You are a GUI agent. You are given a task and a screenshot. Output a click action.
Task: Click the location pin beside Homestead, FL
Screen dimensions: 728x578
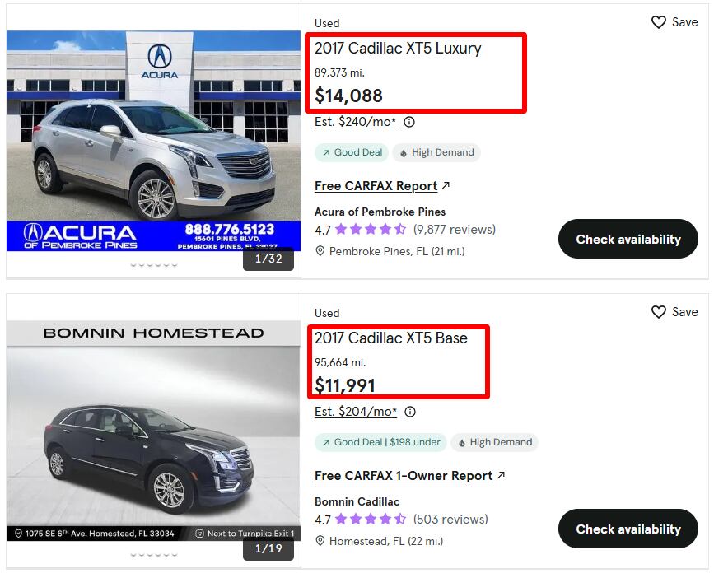click(x=320, y=541)
